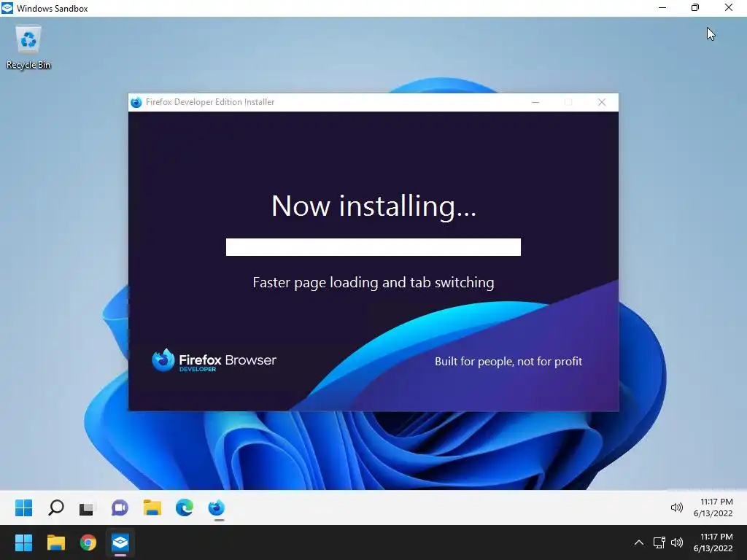
Task: Minimize the Windows Sandbox window
Action: [x=662, y=8]
